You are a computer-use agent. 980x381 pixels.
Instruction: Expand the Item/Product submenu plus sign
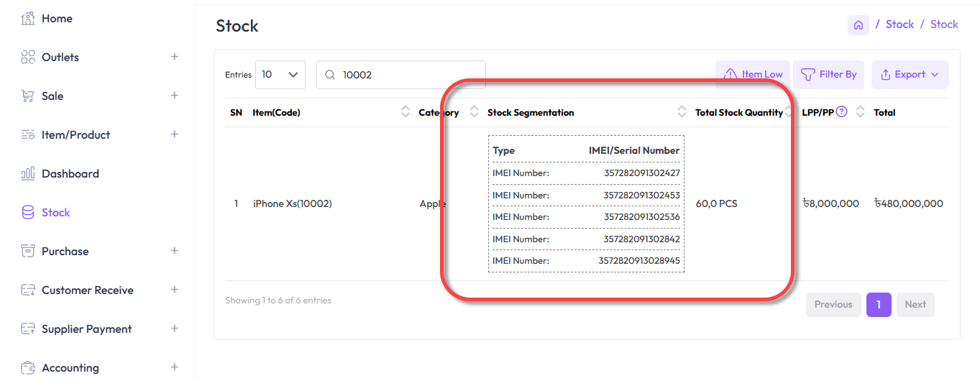174,134
